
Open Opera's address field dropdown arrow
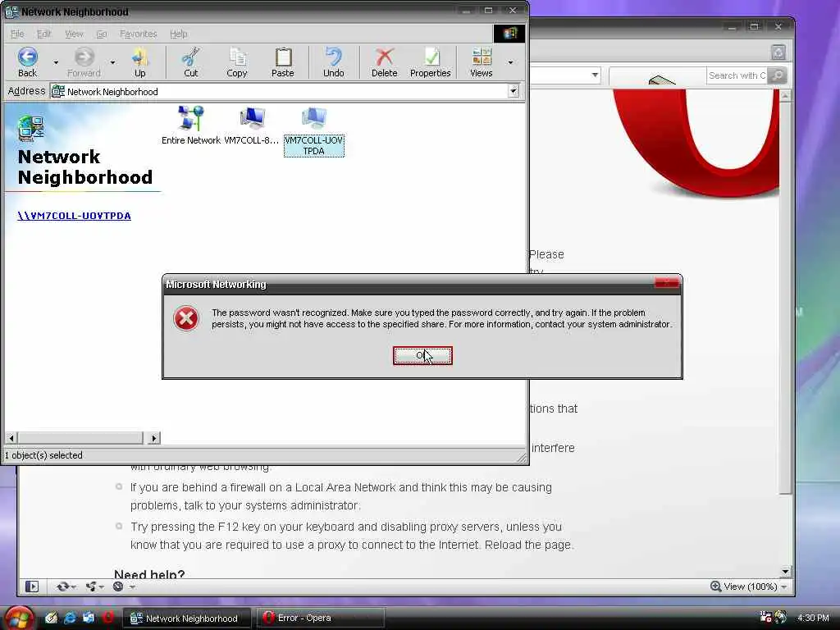point(596,75)
